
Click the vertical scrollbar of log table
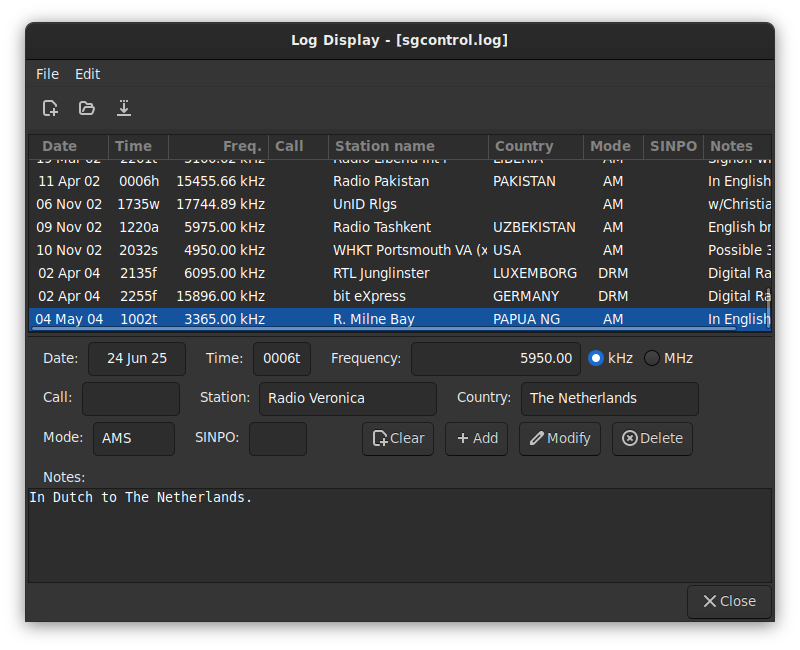(x=768, y=306)
